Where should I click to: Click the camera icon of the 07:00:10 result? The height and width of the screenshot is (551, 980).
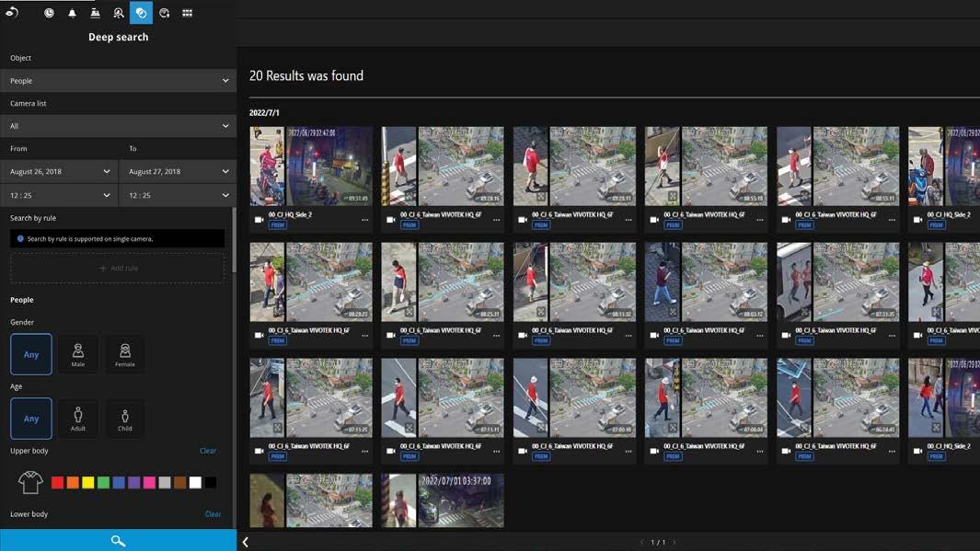[523, 451]
